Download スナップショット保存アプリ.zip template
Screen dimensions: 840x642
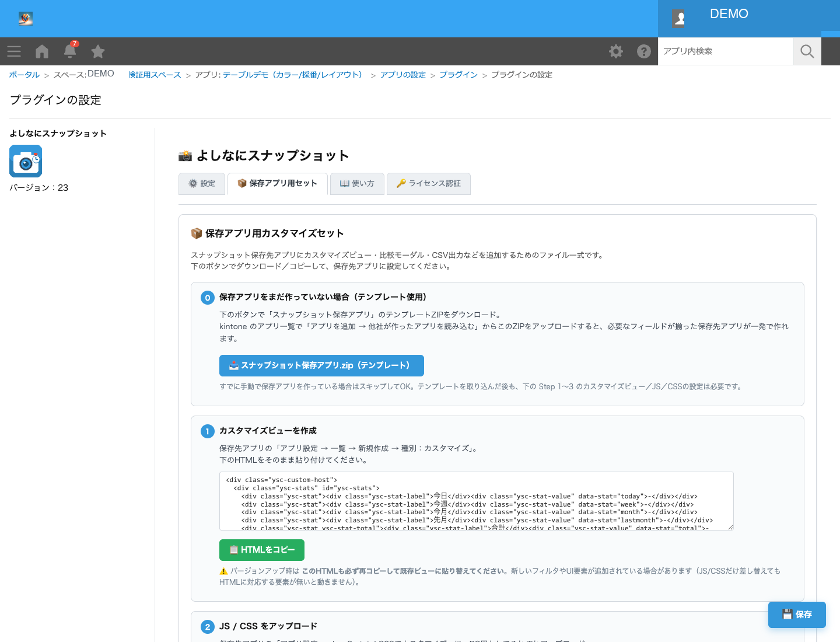click(x=321, y=365)
